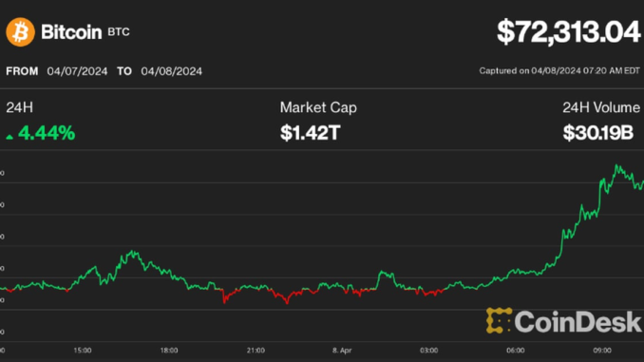Viewport: 644px width, 362px height.
Task: Click the orange Bitcoin logo icon
Action: pos(20,32)
